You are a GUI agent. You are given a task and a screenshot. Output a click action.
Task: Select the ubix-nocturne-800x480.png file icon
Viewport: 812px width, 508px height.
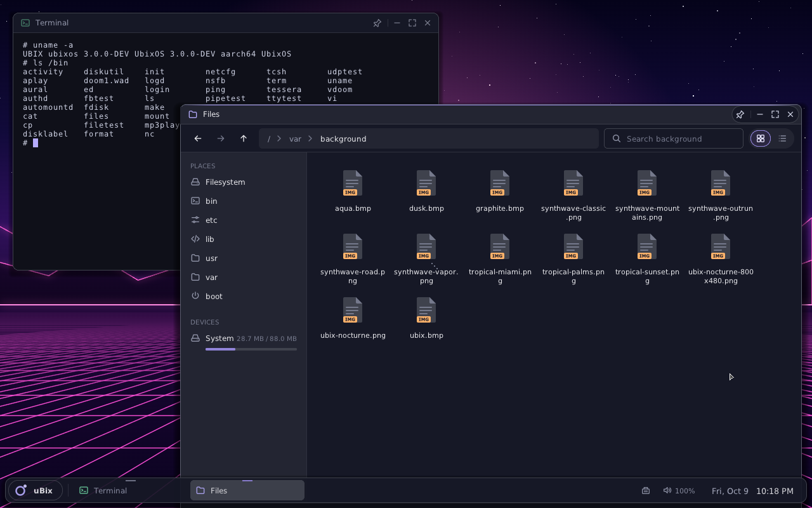coord(721,246)
